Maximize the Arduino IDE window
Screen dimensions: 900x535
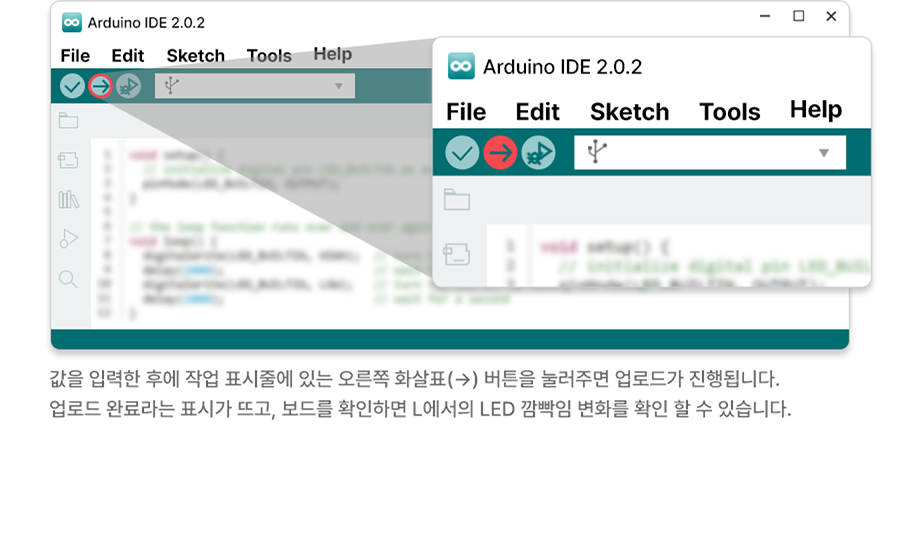(x=798, y=16)
